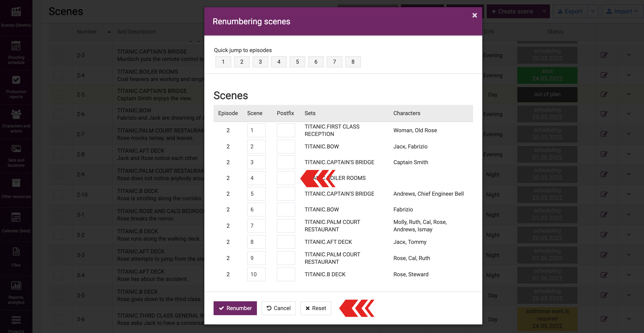Expand row options for scene 2-5
Image resolution: width=644 pixels, height=333 pixels.
point(629,94)
